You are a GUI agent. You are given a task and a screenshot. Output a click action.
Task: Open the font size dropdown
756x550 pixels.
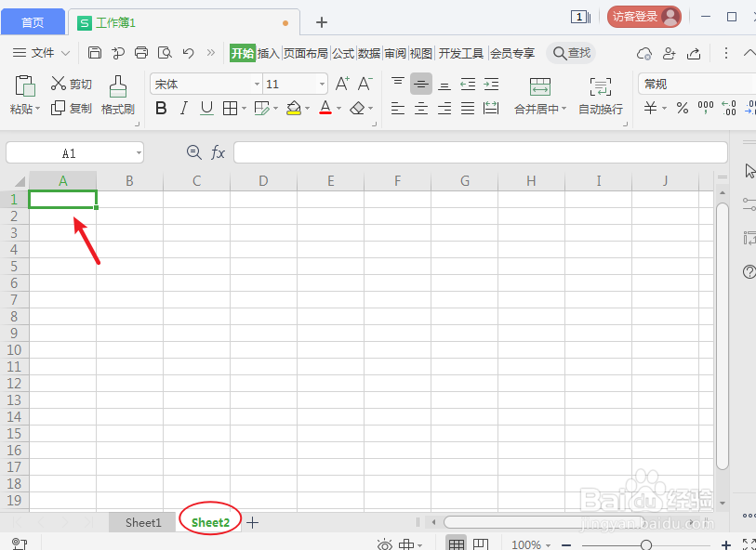point(322,85)
